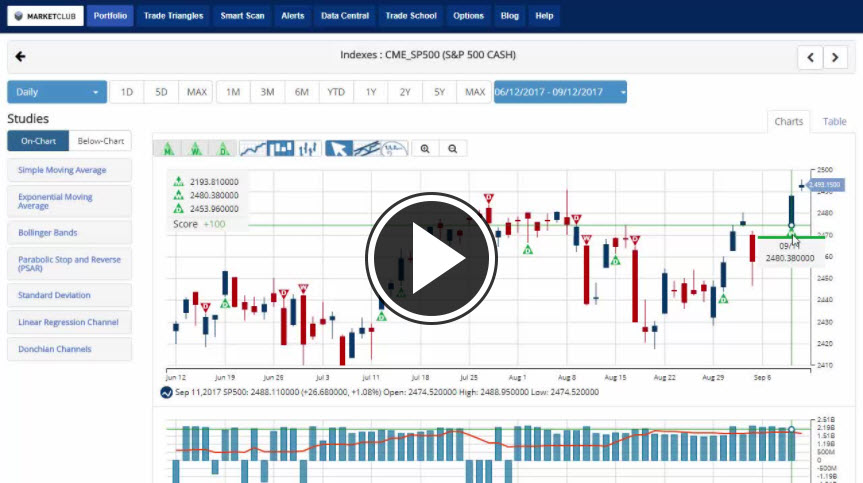Toggle the Weekly trade triangle icon
This screenshot has width=863, height=483.
tap(197, 149)
